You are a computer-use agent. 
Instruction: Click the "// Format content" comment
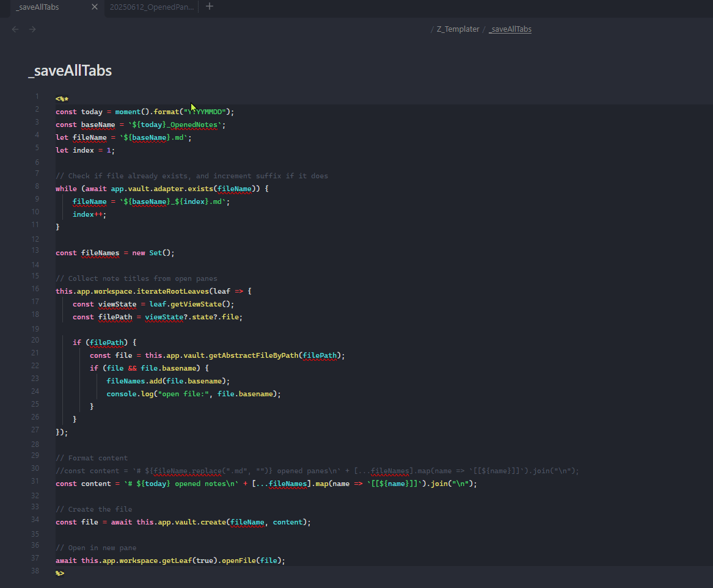click(92, 458)
